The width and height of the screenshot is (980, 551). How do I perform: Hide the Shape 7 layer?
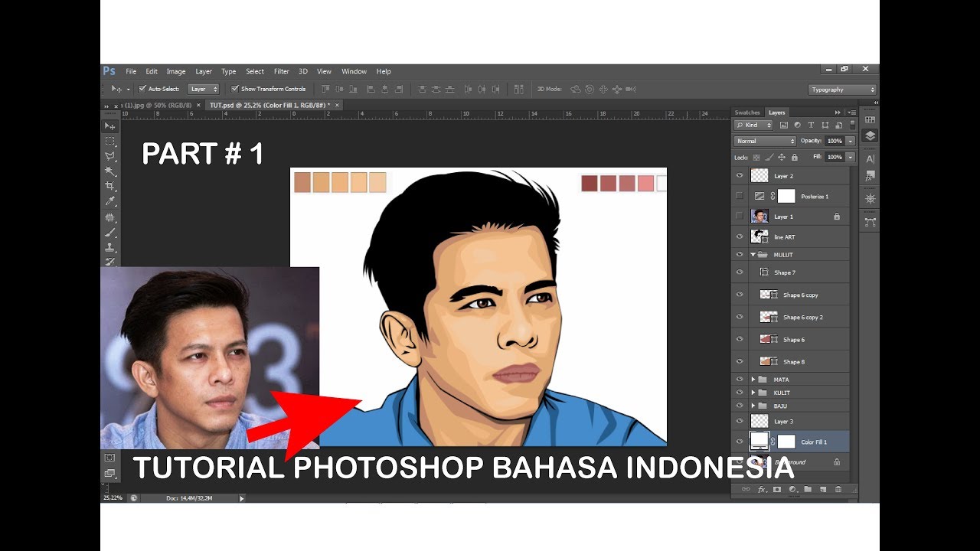tap(740, 272)
